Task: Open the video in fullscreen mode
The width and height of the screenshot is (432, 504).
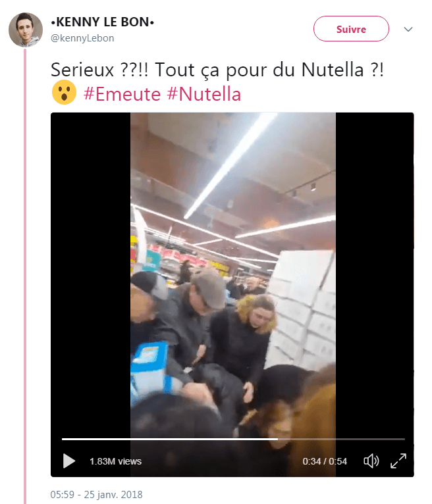Action: point(398,461)
